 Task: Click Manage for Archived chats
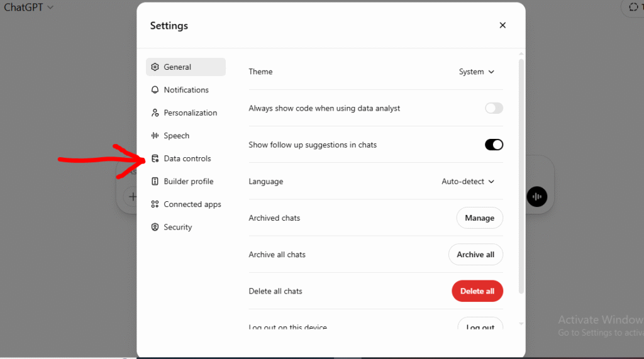480,218
